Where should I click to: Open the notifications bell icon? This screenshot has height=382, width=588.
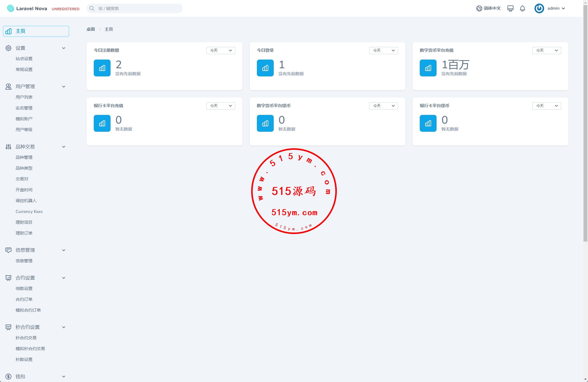coord(522,8)
